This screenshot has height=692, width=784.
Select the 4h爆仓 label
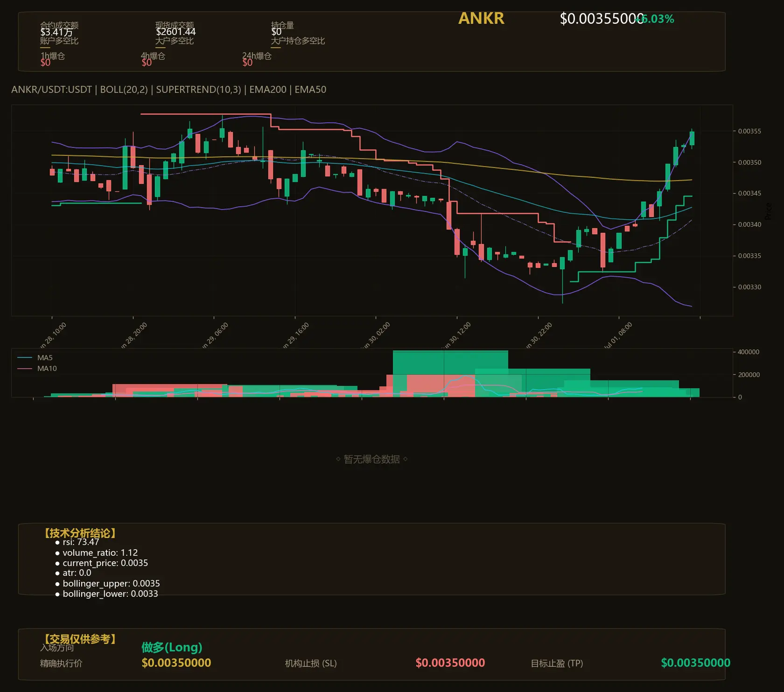coord(153,56)
